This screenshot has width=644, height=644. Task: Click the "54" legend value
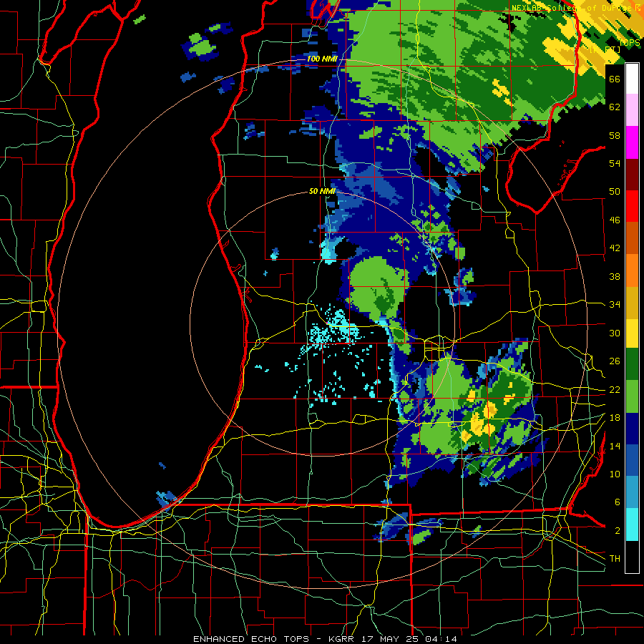(615, 163)
